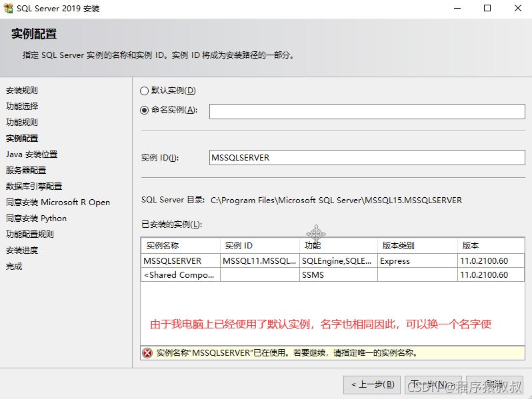The height and width of the screenshot is (399, 532).
Task: Click the SSMS feature cell
Action: click(x=339, y=274)
